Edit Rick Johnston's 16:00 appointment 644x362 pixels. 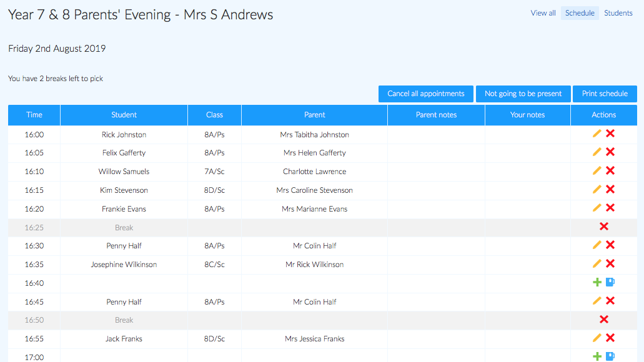point(597,134)
